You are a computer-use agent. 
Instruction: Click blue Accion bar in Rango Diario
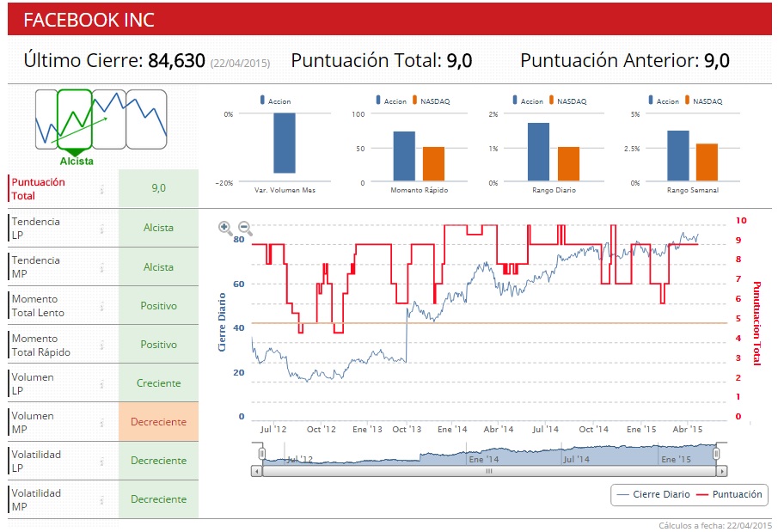(x=538, y=152)
